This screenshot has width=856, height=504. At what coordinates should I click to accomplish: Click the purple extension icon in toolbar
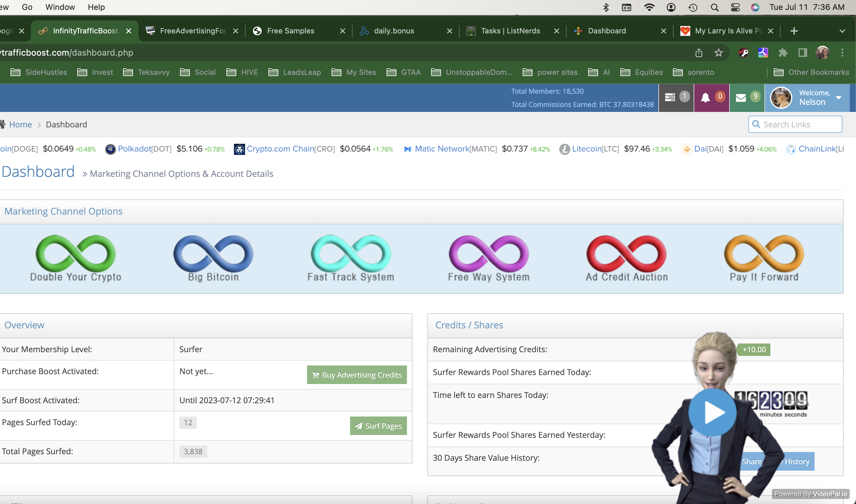pos(763,53)
